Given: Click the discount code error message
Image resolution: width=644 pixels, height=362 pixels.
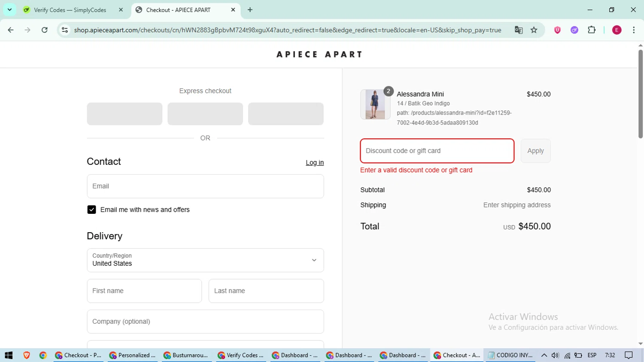Looking at the screenshot, I should (416, 170).
